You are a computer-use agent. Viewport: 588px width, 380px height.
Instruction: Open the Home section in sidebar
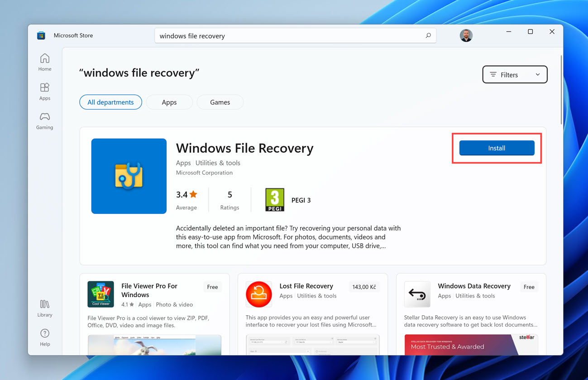click(45, 62)
